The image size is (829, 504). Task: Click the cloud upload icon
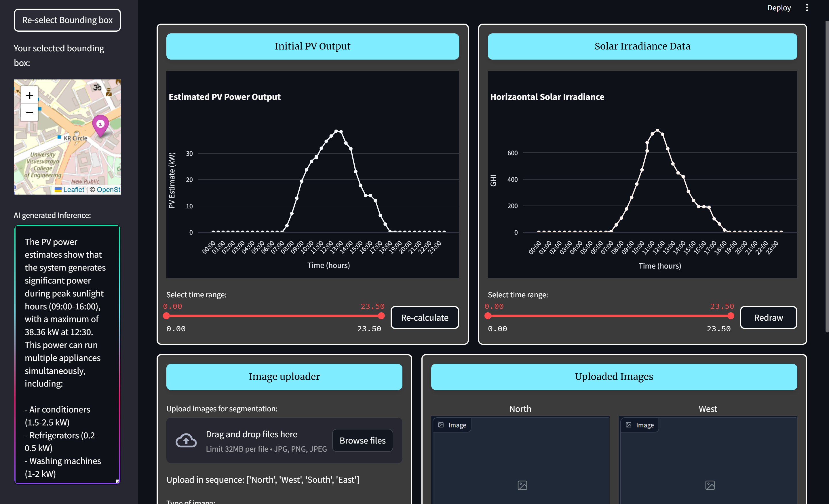(186, 440)
